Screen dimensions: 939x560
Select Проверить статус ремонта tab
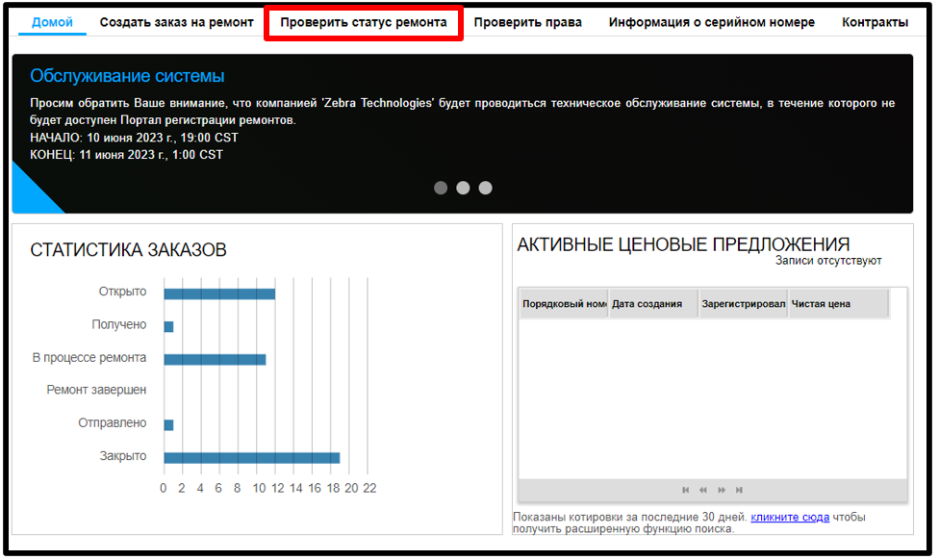[x=364, y=23]
